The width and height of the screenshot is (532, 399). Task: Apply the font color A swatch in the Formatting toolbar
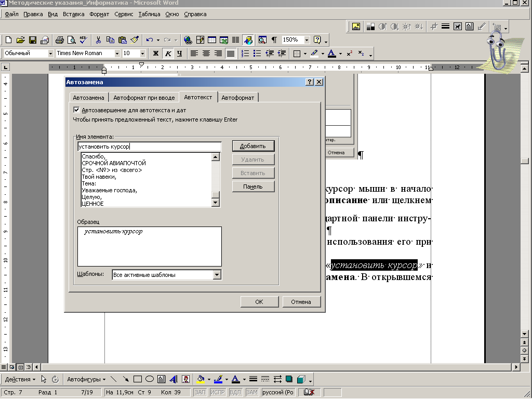coord(332,54)
